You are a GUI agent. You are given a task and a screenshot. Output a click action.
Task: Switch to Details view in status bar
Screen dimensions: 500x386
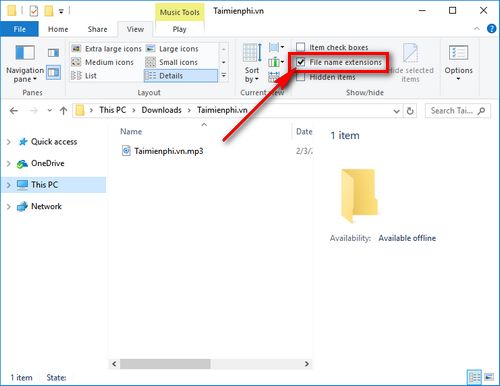click(x=474, y=377)
